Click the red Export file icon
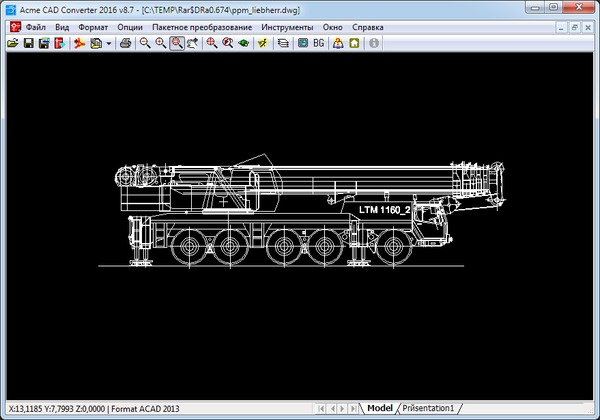600x420 pixels. (60, 43)
